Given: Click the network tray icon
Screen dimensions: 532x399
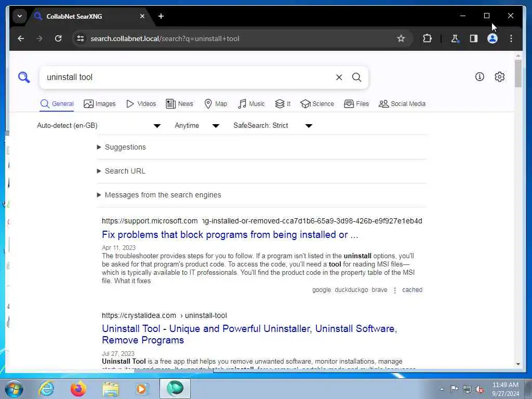Looking at the screenshot, I should tap(467, 389).
